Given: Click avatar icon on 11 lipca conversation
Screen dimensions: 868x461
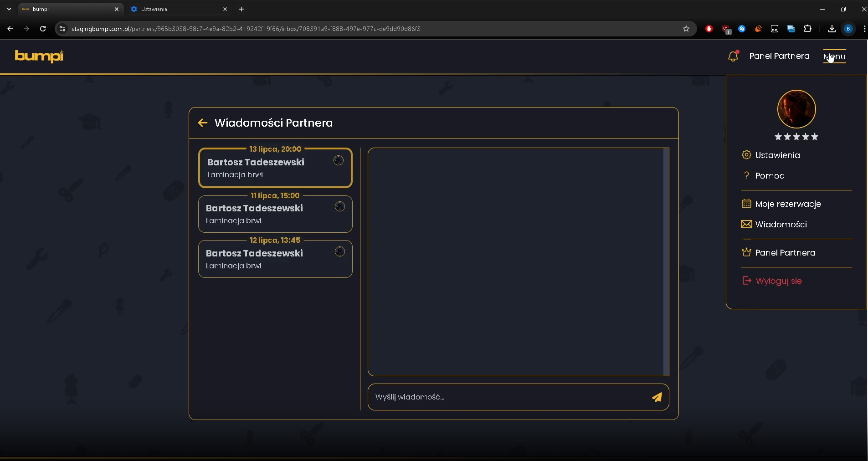Looking at the screenshot, I should tap(340, 206).
